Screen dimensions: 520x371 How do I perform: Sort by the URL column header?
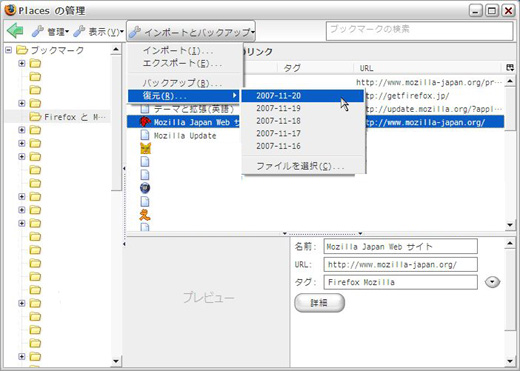pos(428,68)
